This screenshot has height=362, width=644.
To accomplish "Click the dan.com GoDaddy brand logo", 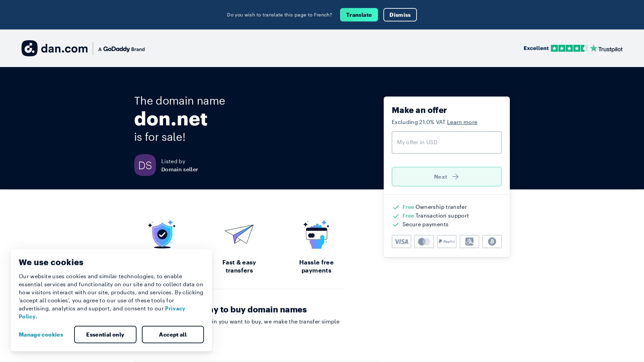I will [83, 48].
